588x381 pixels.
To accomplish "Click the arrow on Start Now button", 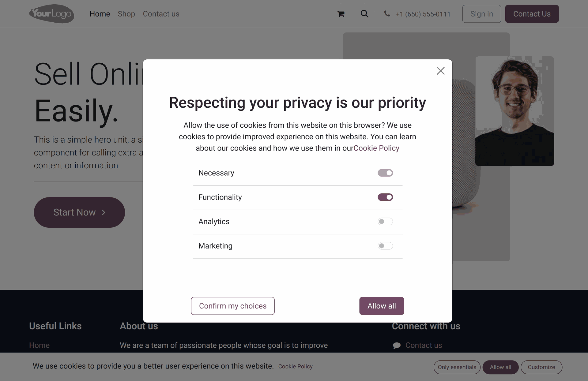I will pyautogui.click(x=104, y=212).
